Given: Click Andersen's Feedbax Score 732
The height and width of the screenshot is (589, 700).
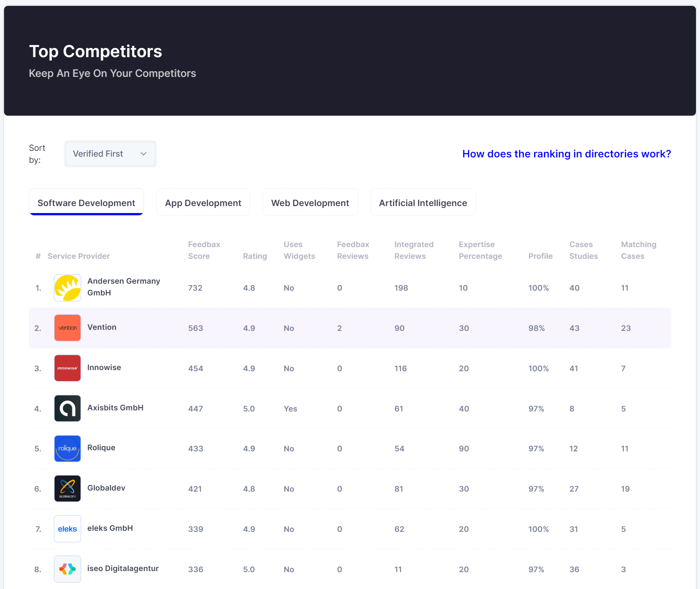Looking at the screenshot, I should 195,288.
